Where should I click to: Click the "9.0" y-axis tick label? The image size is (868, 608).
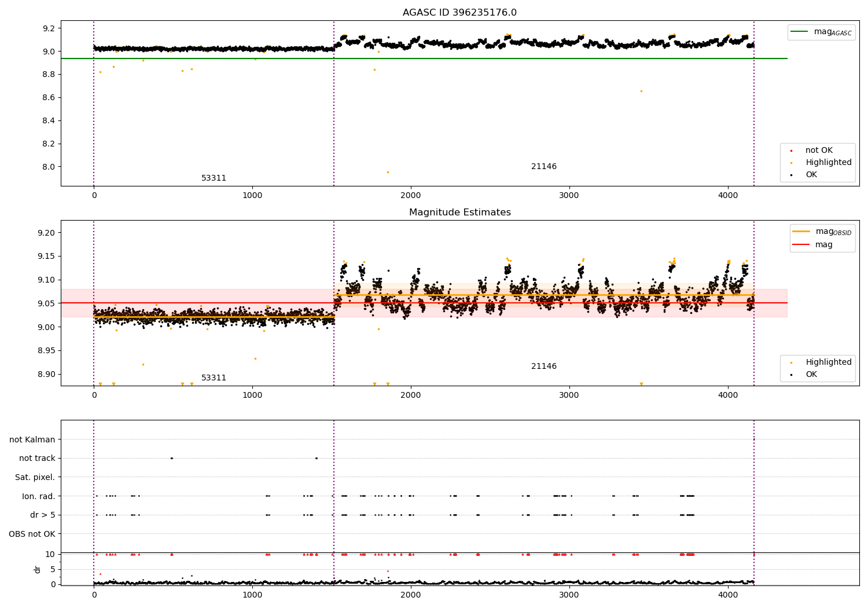49,52
